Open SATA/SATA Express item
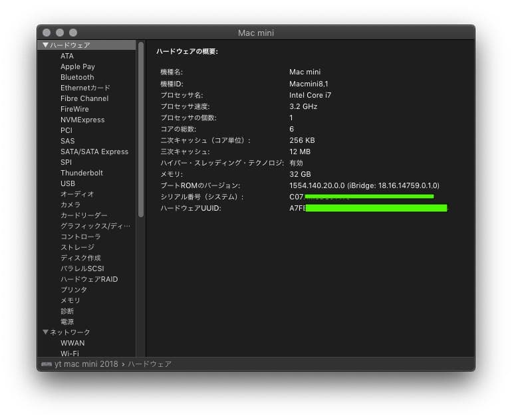This screenshot has height=420, width=512. click(x=94, y=152)
